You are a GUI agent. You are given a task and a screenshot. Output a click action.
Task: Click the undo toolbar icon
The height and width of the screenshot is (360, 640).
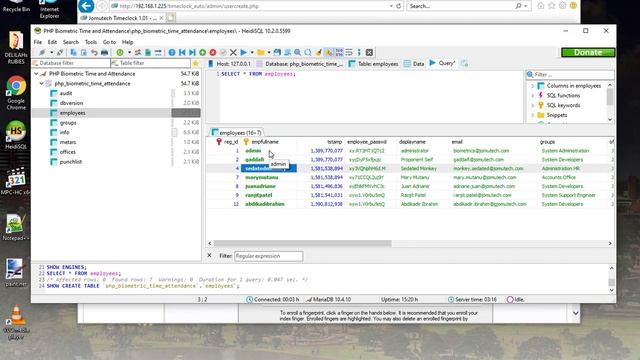pyautogui.click(x=94, y=52)
